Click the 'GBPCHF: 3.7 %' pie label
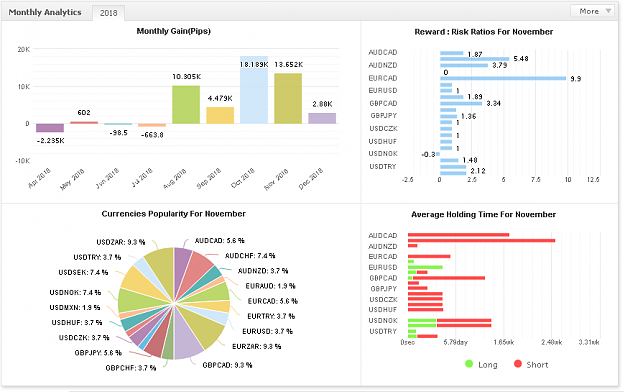Viewport: 625px width, 392px height. [131, 368]
